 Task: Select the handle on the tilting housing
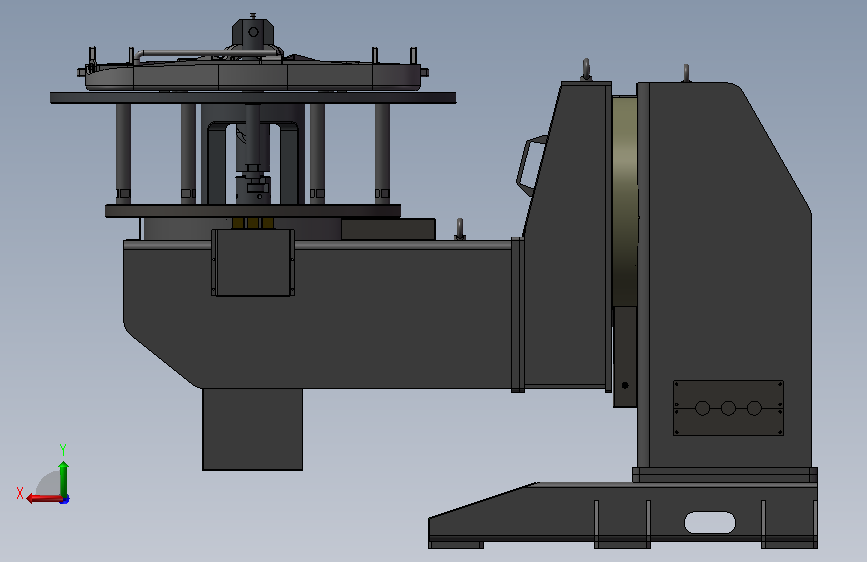click(x=529, y=165)
